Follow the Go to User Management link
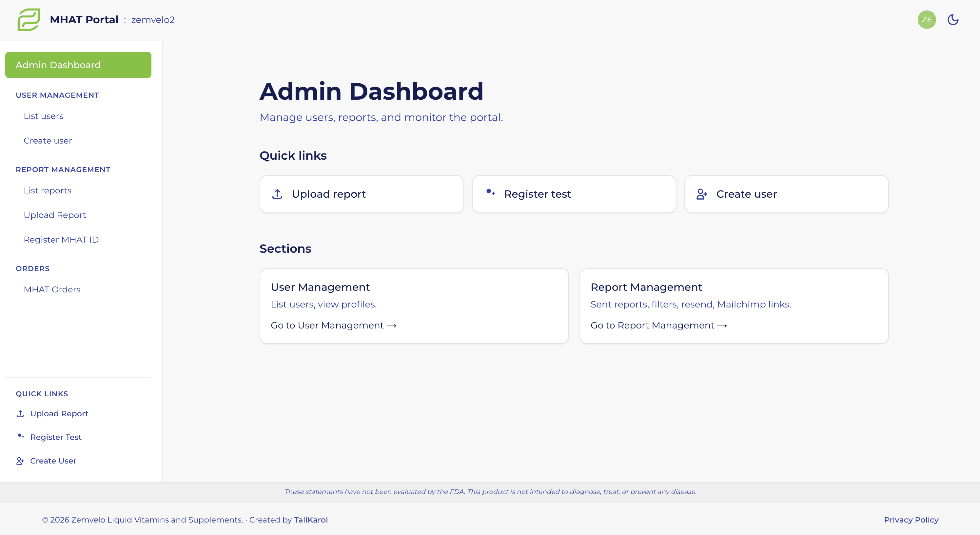This screenshot has width=980, height=535. pos(333,325)
